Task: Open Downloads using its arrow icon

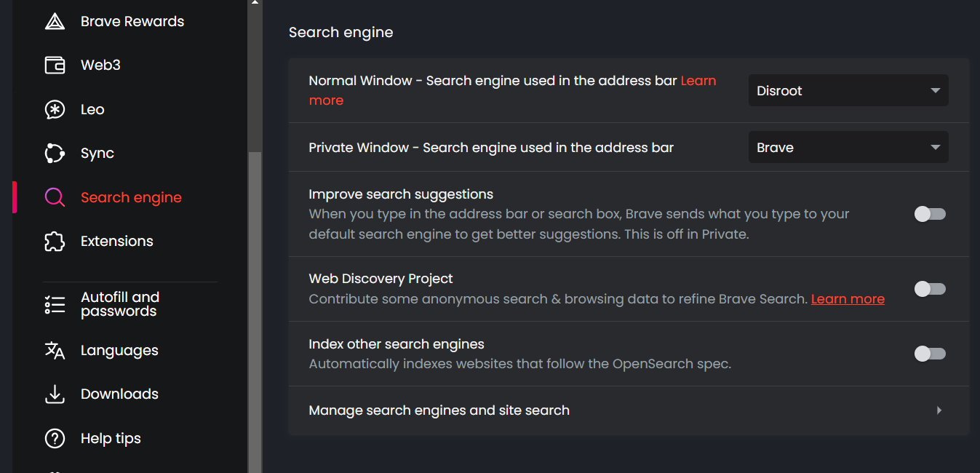Action: click(55, 394)
